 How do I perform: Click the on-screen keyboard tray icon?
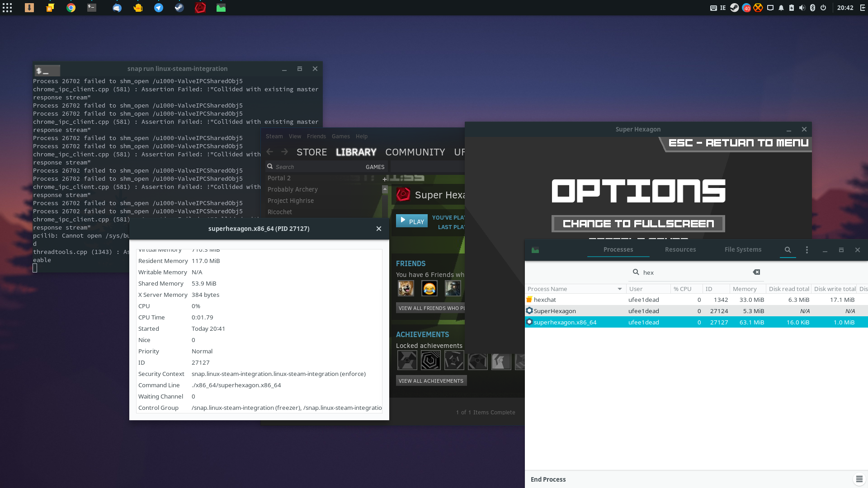point(713,8)
